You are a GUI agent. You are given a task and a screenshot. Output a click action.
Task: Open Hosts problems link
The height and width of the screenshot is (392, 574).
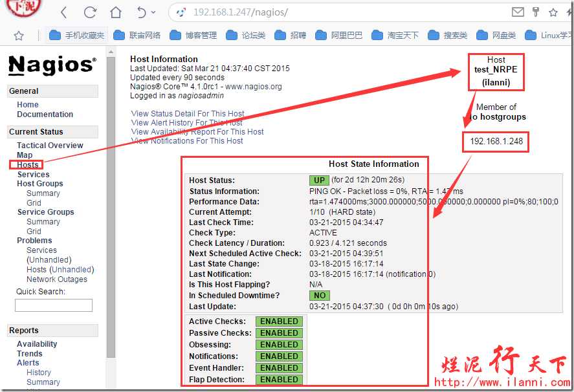37,270
